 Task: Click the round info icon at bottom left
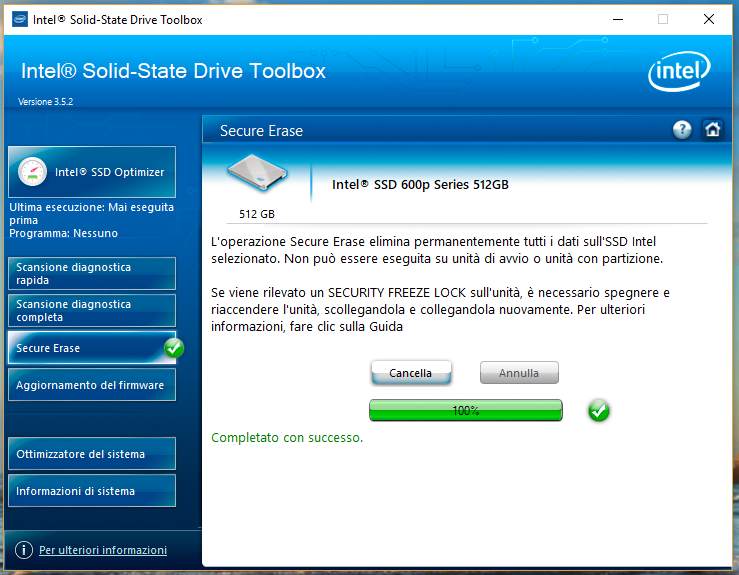[x=24, y=550]
